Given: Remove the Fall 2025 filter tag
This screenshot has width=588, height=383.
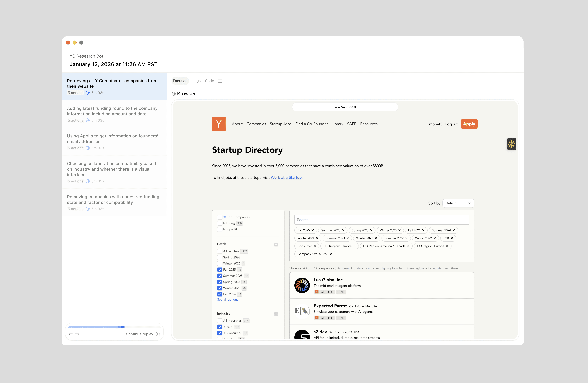Looking at the screenshot, I should pyautogui.click(x=313, y=230).
